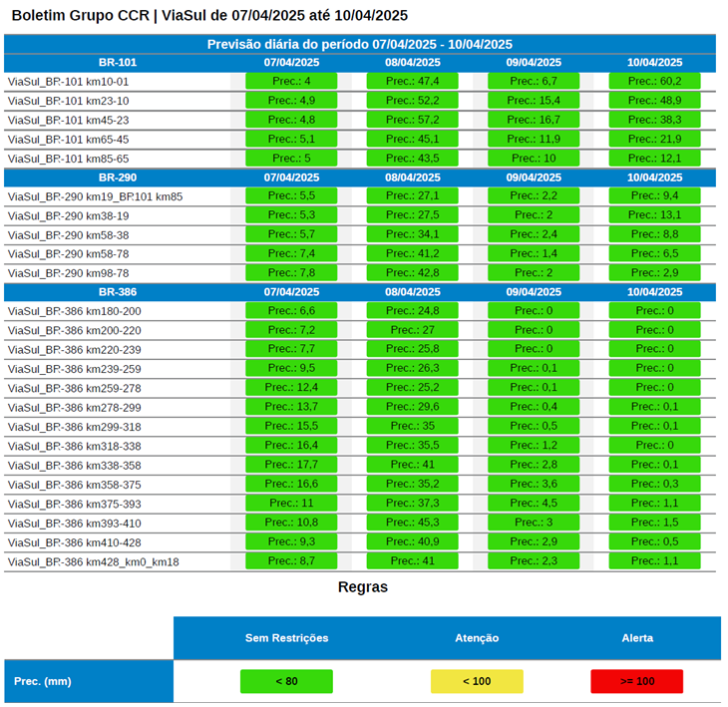The height and width of the screenshot is (707, 728).
Task: Click the yellow '< 100' legend swatch
Action: tap(477, 681)
